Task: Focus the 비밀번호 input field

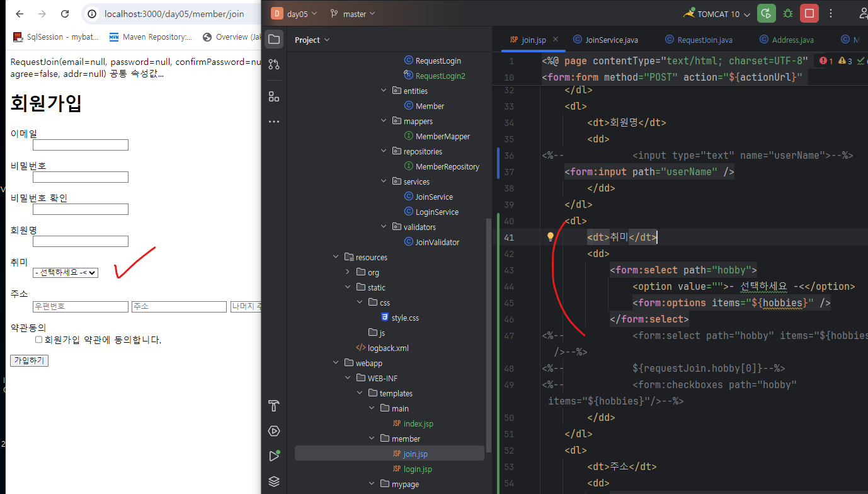Action: pos(81,177)
